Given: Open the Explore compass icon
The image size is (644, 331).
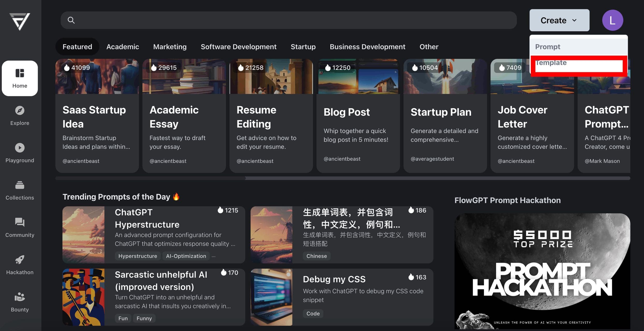Looking at the screenshot, I should 20,111.
